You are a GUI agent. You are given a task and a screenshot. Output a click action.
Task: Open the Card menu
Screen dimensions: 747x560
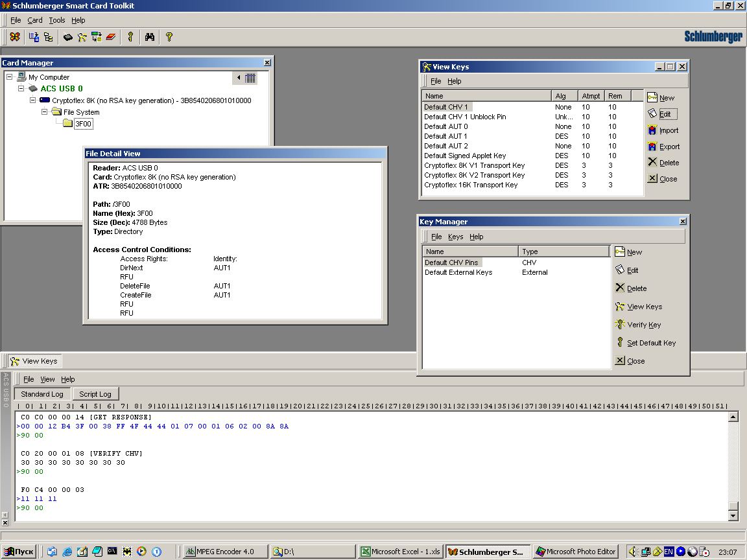point(35,20)
